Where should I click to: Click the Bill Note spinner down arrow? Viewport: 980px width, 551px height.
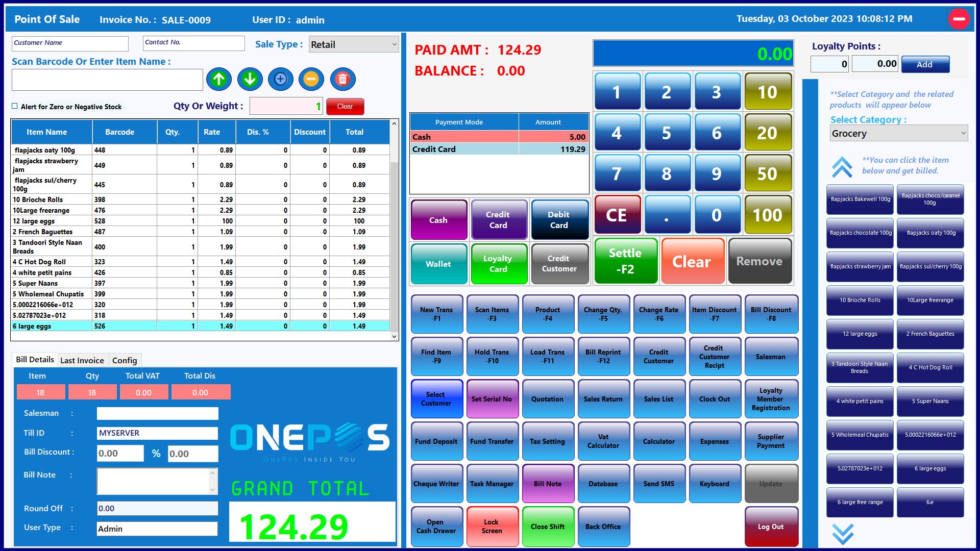pos(213,489)
